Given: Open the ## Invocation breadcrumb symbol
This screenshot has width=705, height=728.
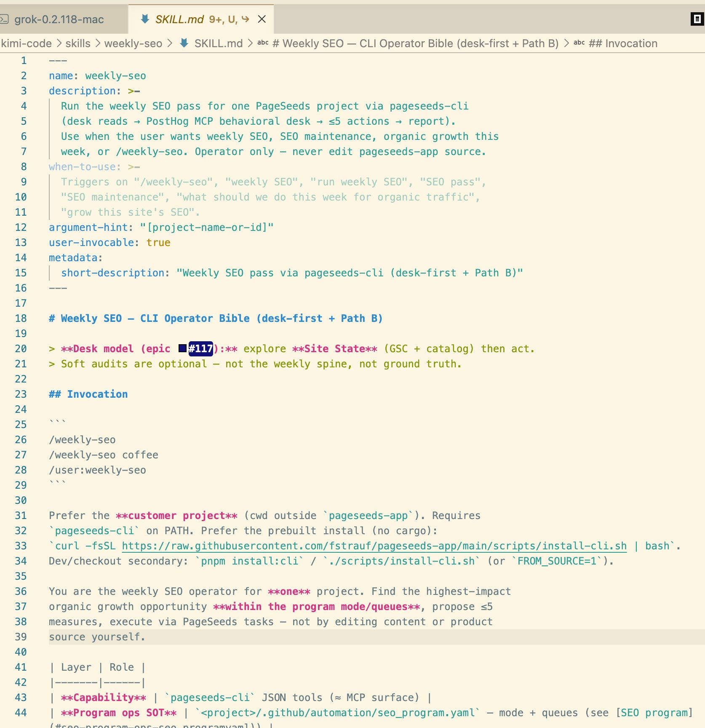Looking at the screenshot, I should [x=623, y=43].
